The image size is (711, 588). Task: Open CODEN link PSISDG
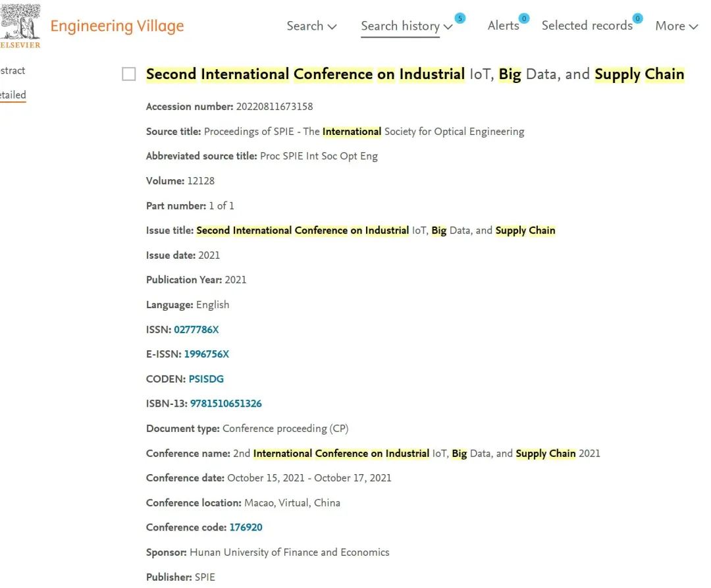[206, 379]
